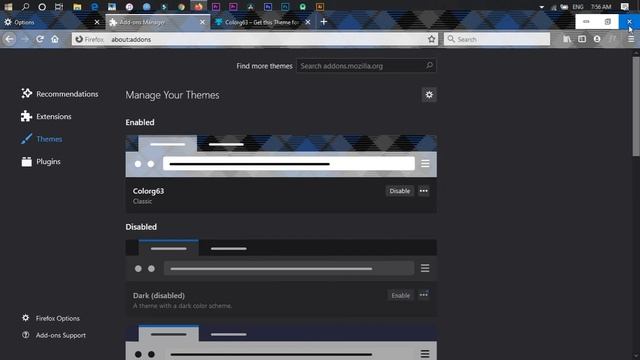Reload the current page
This screenshot has width=640, height=360.
[40, 39]
